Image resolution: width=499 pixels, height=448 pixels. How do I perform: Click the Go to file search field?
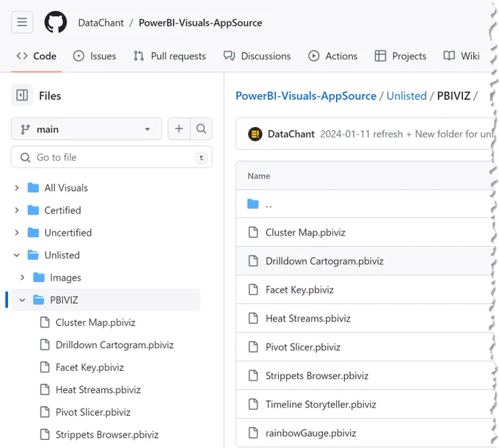pos(112,157)
